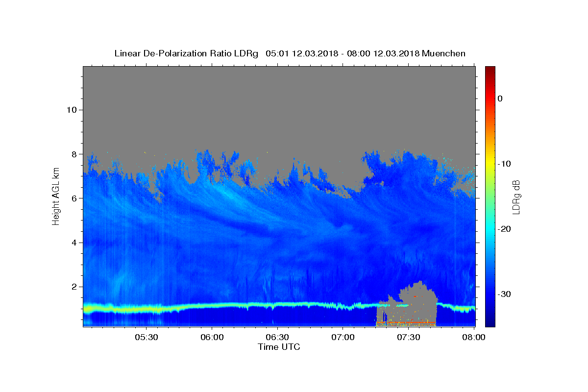Click the 06:30 time tick label
Viewport: 588px width, 392px height.
pos(277,338)
